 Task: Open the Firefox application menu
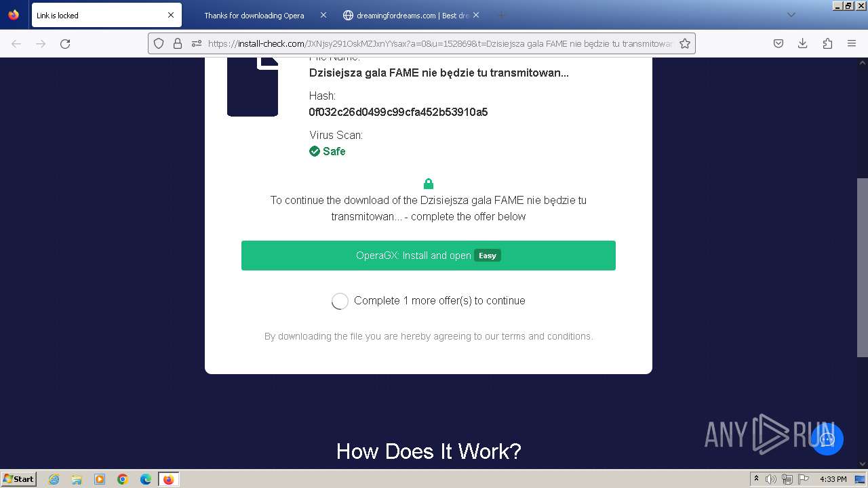[x=852, y=43]
